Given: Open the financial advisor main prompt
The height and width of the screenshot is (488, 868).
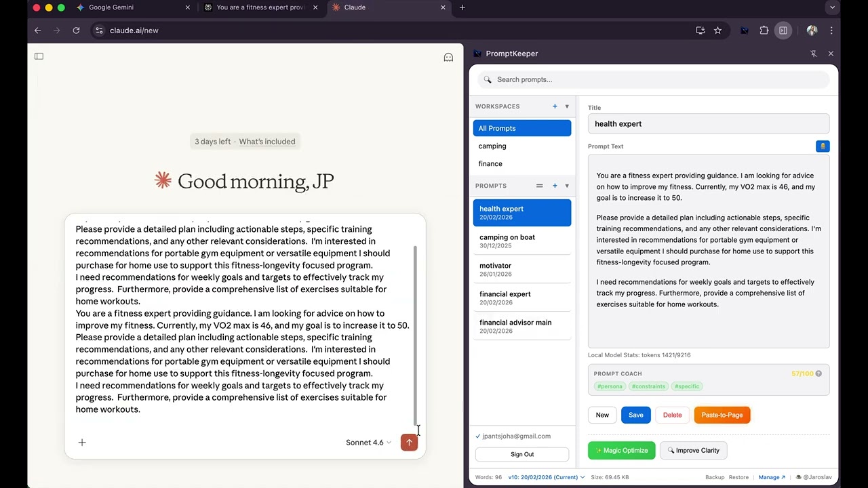Looking at the screenshot, I should 522,327.
